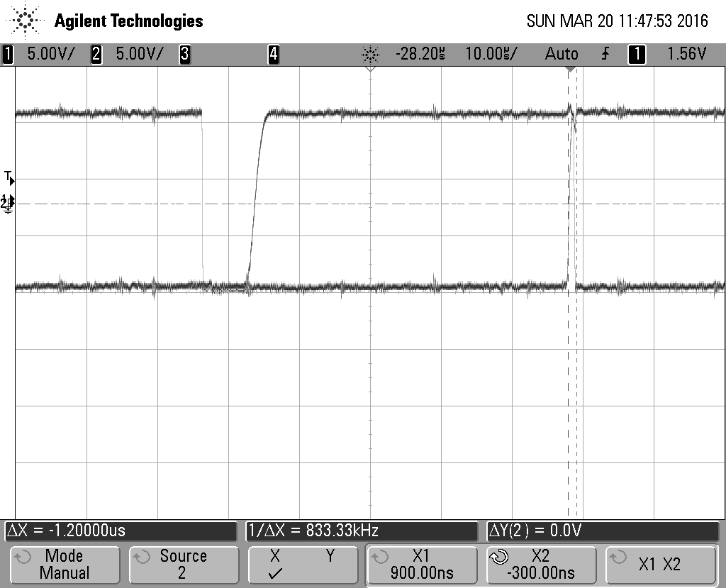Select the X1 900.00ns cursor softkey
This screenshot has height=588, width=726.
point(422,564)
